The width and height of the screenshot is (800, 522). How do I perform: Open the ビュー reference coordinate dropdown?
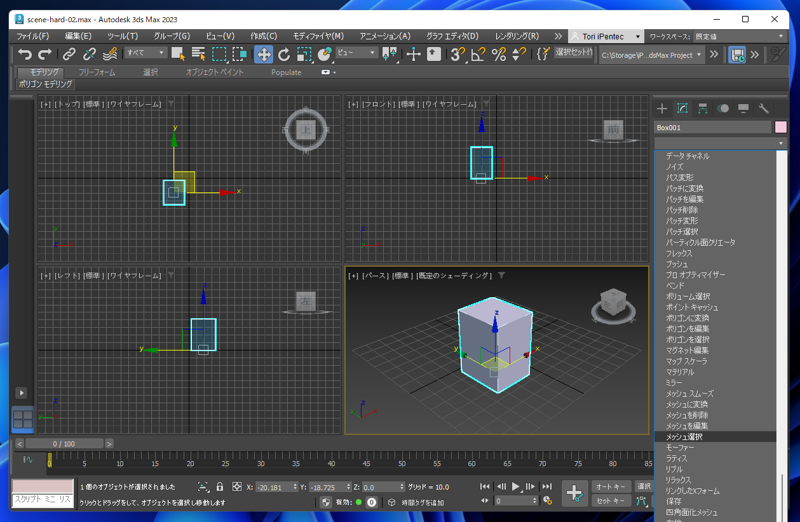[356, 53]
